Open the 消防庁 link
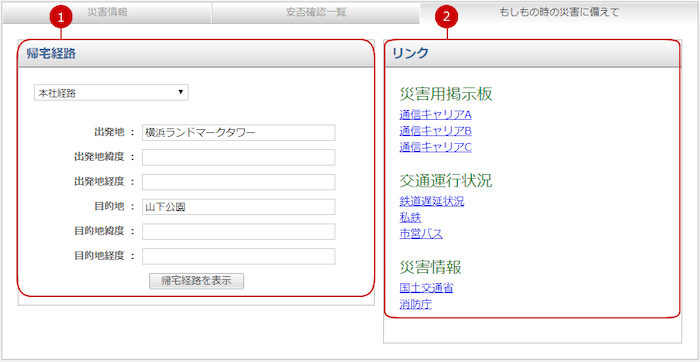Image resolution: width=700 pixels, height=362 pixels. click(x=416, y=304)
